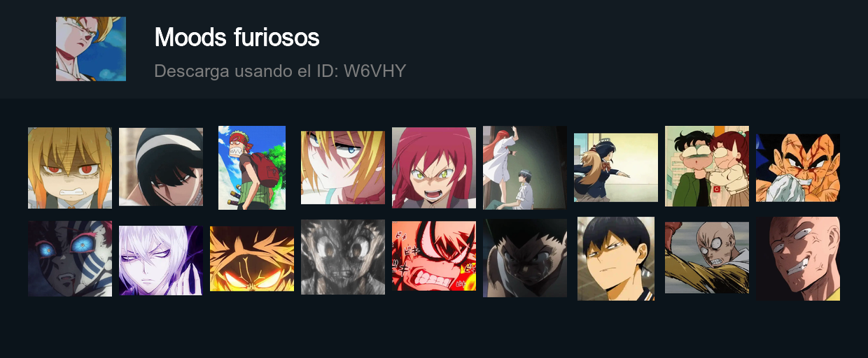
Task: Choose the white-haired character on purple sticker
Action: (x=161, y=260)
